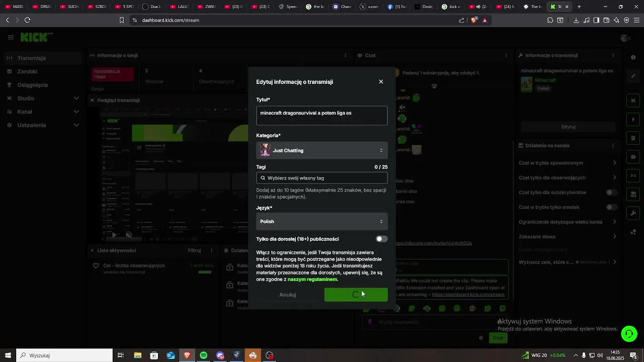Reload the page with the refresh button
Viewport: 644px width, 362px height.
point(28,20)
